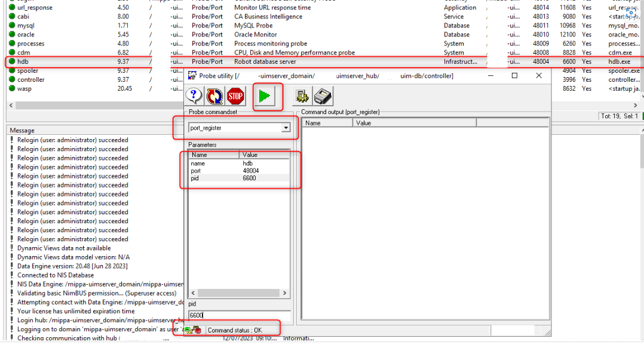This screenshot has height=345, width=644.
Task: Run command with green play button
Action: pyautogui.click(x=265, y=97)
